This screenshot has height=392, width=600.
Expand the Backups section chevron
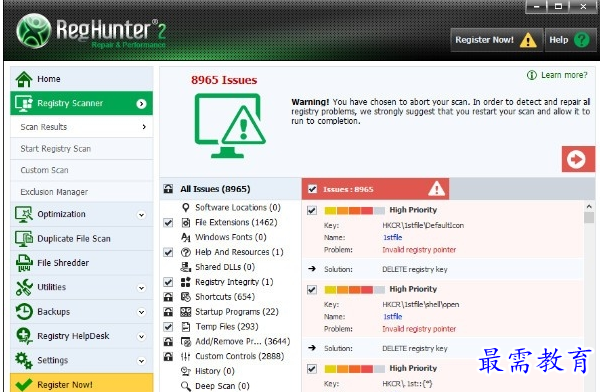click(x=142, y=312)
